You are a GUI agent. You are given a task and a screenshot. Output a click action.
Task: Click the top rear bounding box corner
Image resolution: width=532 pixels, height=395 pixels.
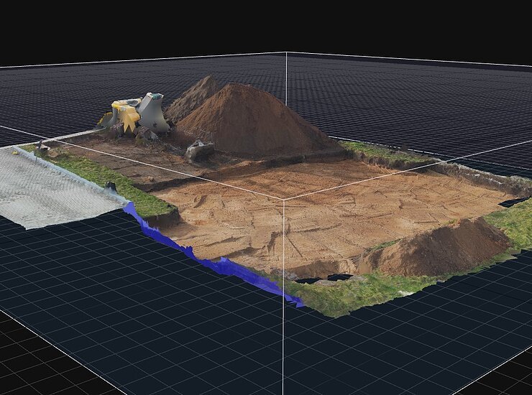[286, 53]
